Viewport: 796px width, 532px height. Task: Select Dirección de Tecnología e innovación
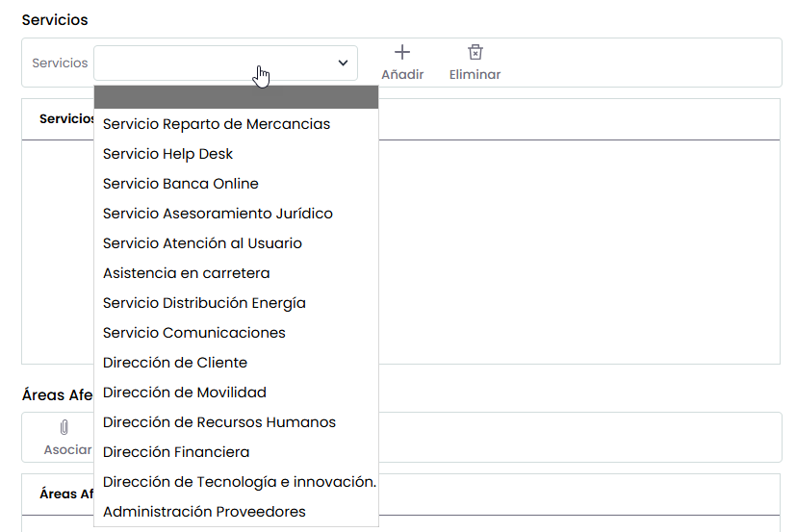(239, 482)
